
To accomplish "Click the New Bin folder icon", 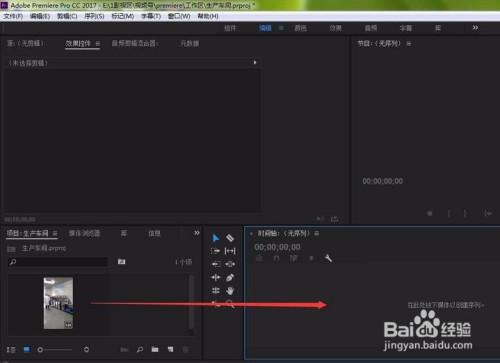I will tap(155, 349).
